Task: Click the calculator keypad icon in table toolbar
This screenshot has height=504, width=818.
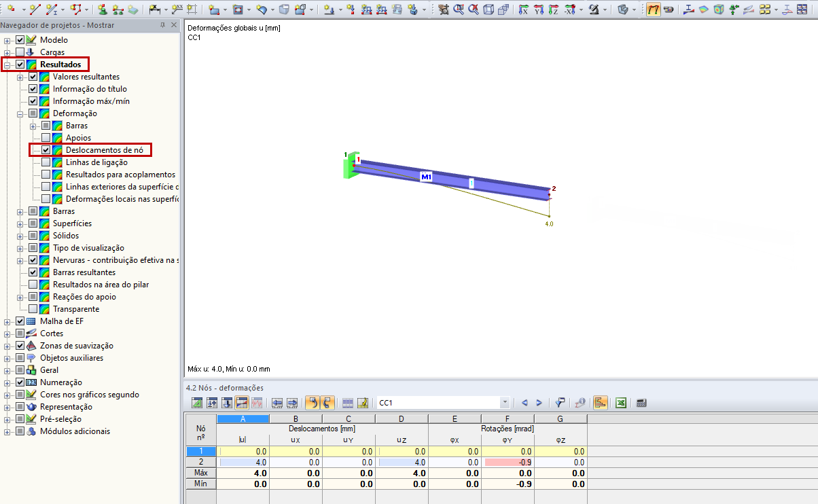Action: 641,402
